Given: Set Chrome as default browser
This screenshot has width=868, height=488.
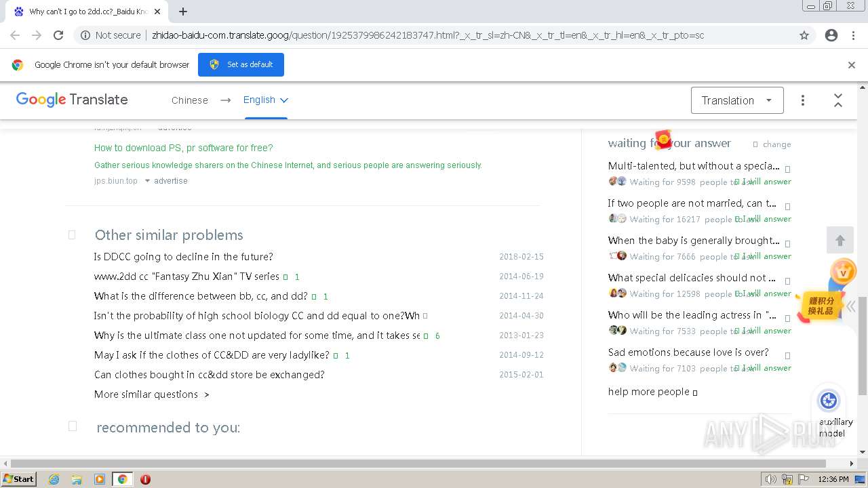Looking at the screenshot, I should 241,64.
